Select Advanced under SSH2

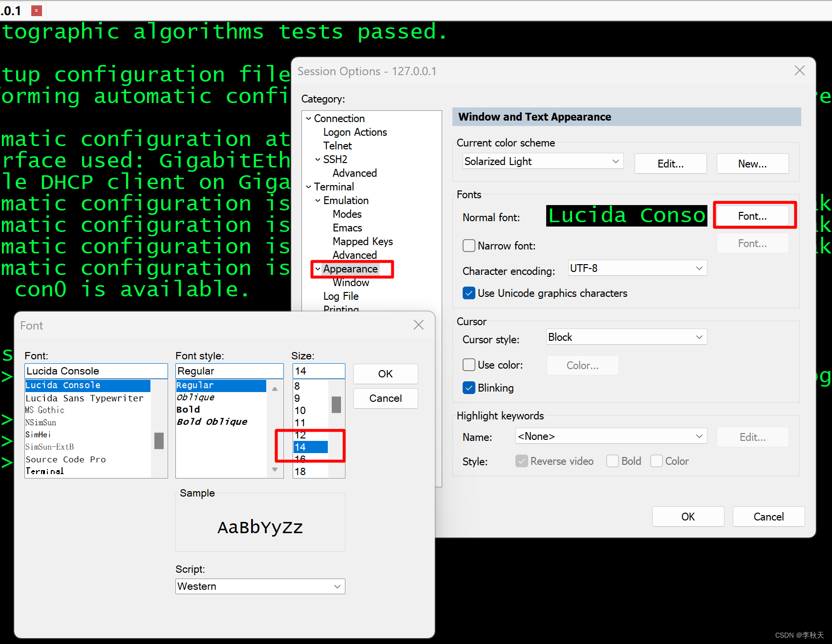355,173
